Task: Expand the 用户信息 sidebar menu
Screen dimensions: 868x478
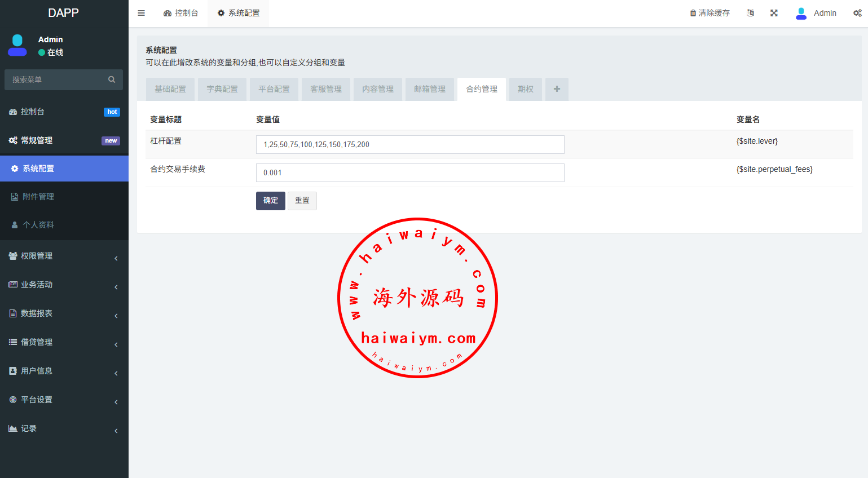Action: (64, 371)
